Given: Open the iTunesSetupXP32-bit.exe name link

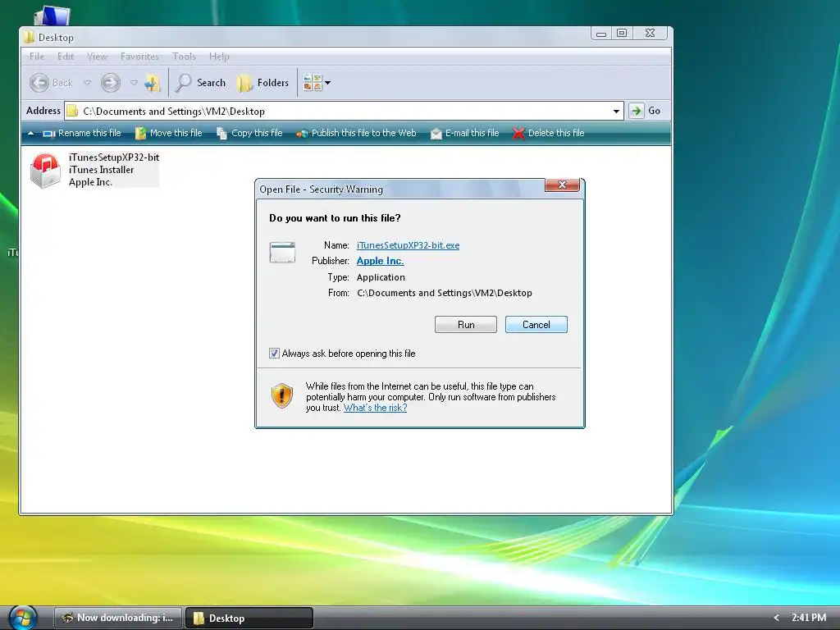Looking at the screenshot, I should (x=409, y=245).
